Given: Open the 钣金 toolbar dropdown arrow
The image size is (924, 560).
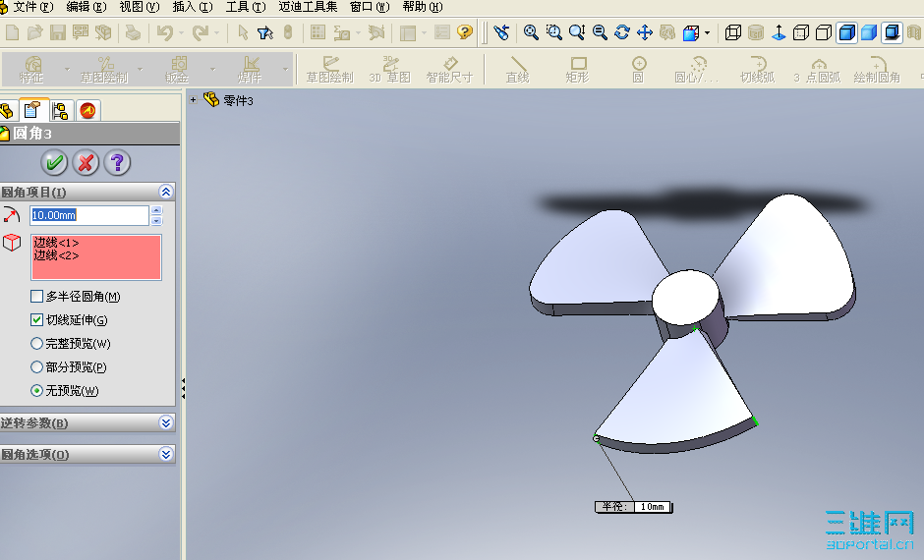Looking at the screenshot, I should 212,70.
